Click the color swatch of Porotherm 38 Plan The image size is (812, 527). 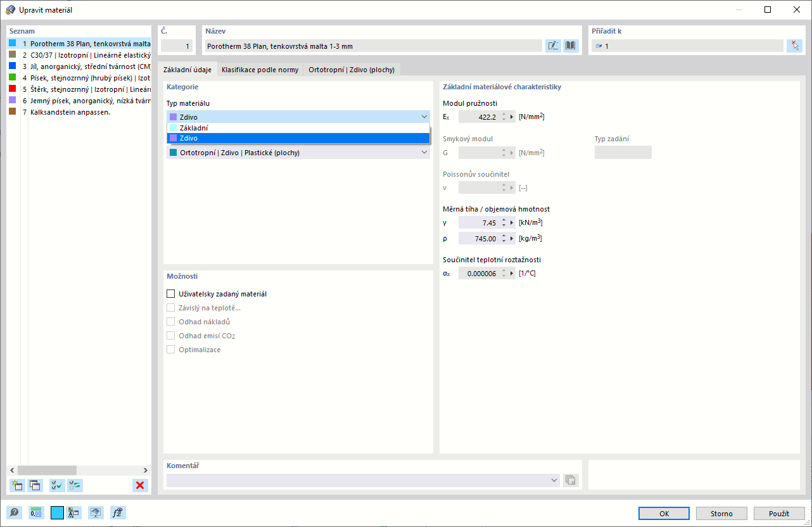point(12,43)
